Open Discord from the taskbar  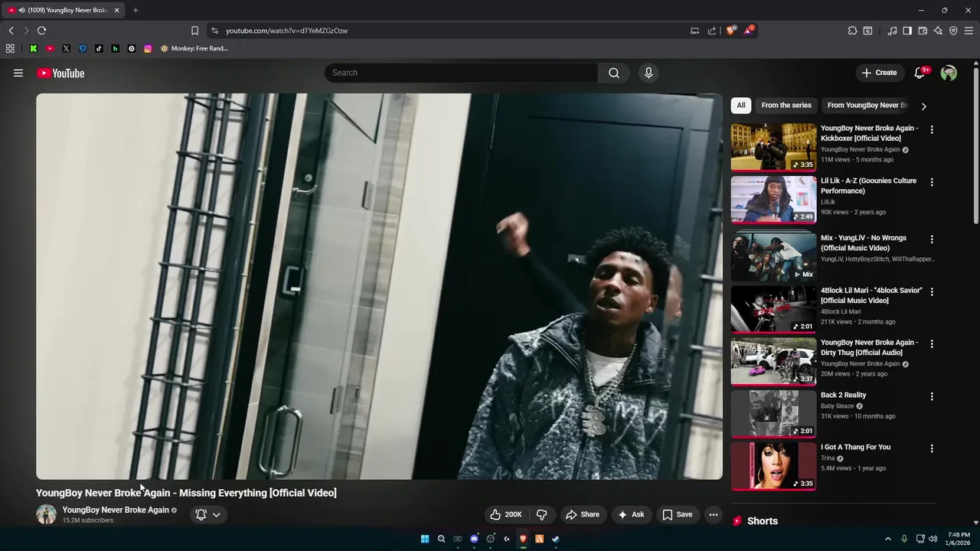click(x=474, y=539)
